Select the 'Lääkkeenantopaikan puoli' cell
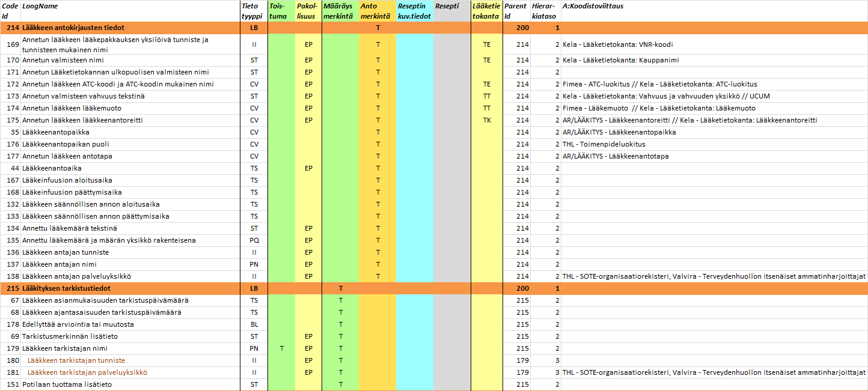The image size is (868, 391). 130,144
